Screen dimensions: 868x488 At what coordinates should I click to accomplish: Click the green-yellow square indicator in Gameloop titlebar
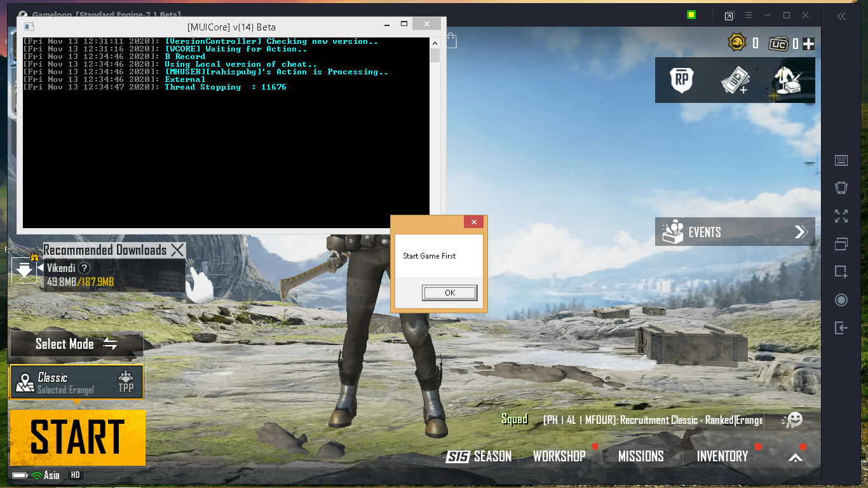coord(691,15)
